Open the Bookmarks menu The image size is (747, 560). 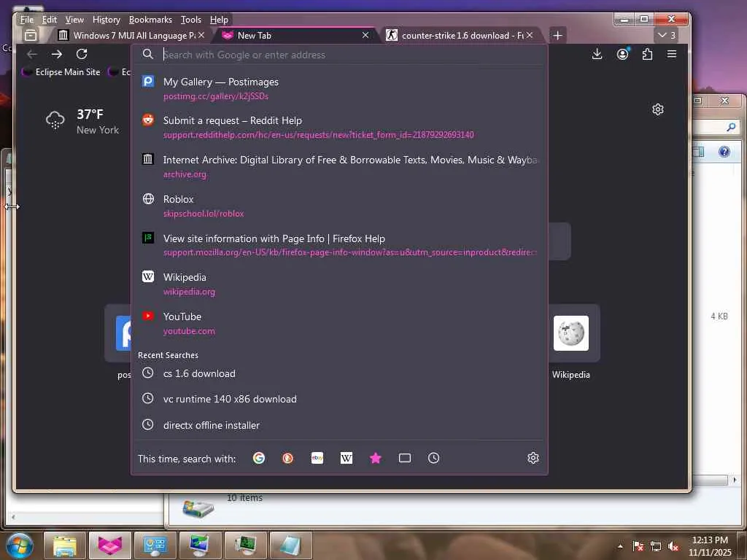pyautogui.click(x=150, y=20)
